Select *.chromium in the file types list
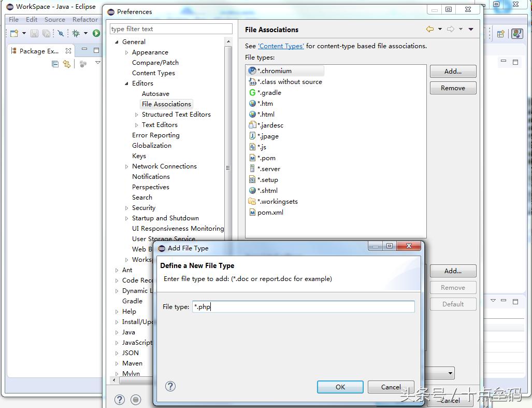532x408 pixels. (x=275, y=71)
